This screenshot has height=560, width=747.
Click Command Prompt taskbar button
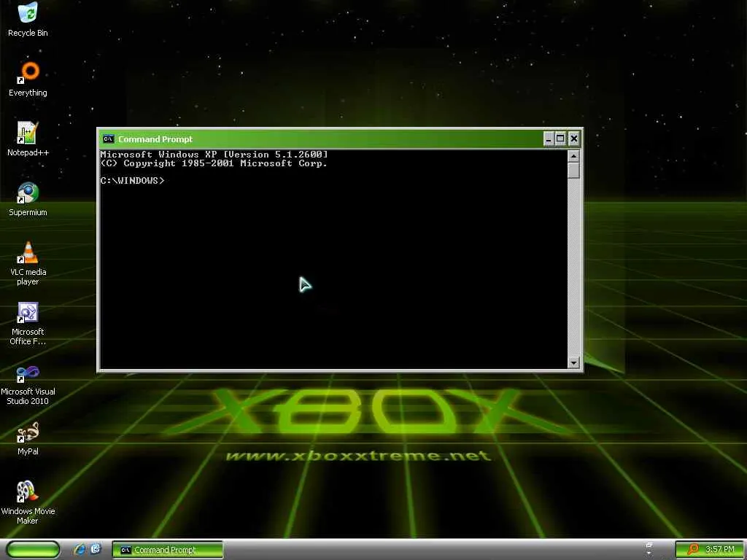pyautogui.click(x=168, y=550)
